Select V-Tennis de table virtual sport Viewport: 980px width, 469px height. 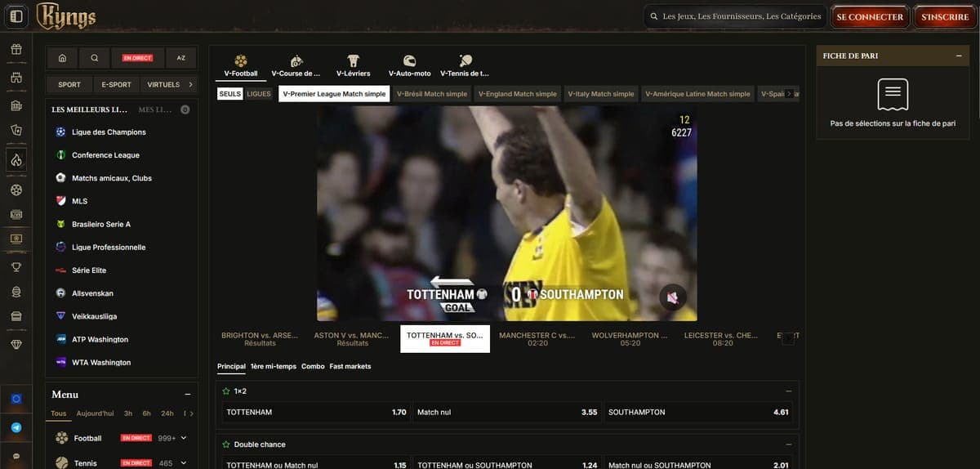(x=465, y=66)
